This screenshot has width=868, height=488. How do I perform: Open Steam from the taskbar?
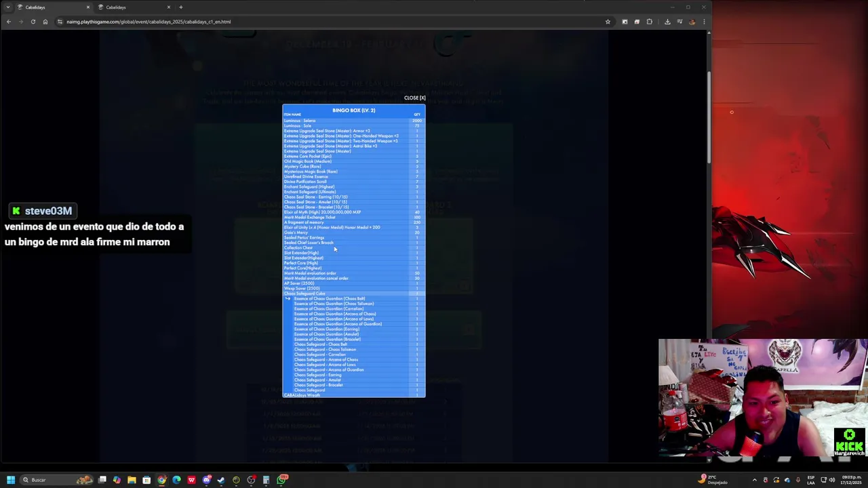[x=221, y=480]
